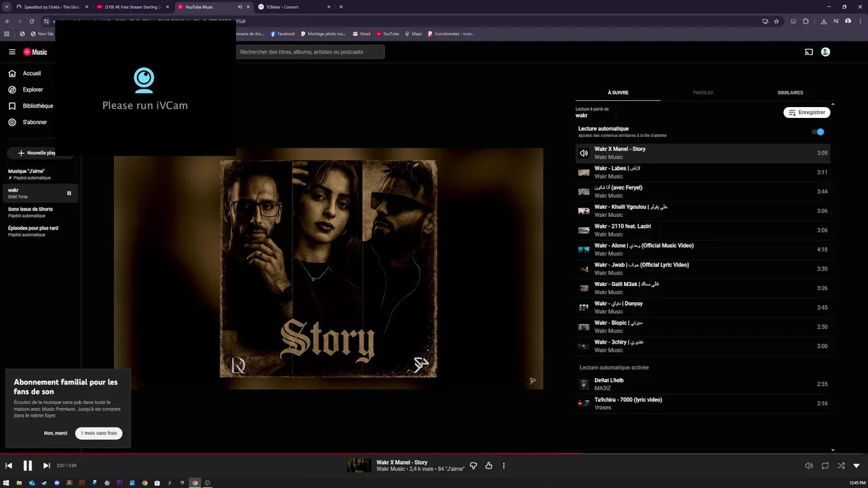Open the Windows Start menu
The image size is (868, 488).
pos(7,483)
